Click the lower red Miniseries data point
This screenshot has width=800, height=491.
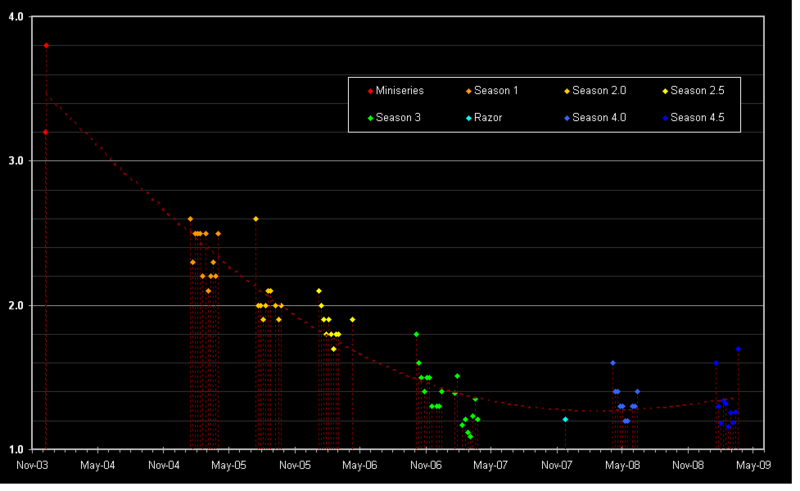point(46,132)
